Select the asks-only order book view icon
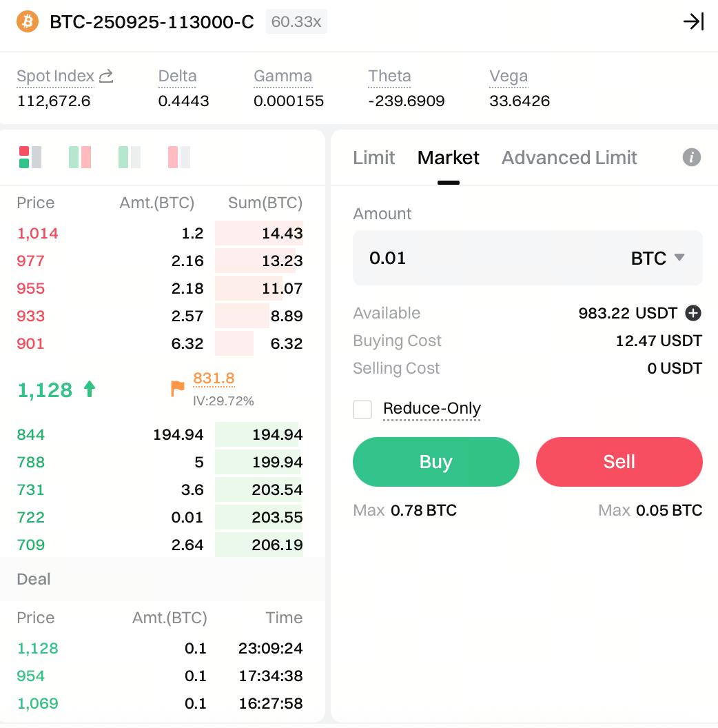Screen dimensions: 718x728 pyautogui.click(x=178, y=157)
